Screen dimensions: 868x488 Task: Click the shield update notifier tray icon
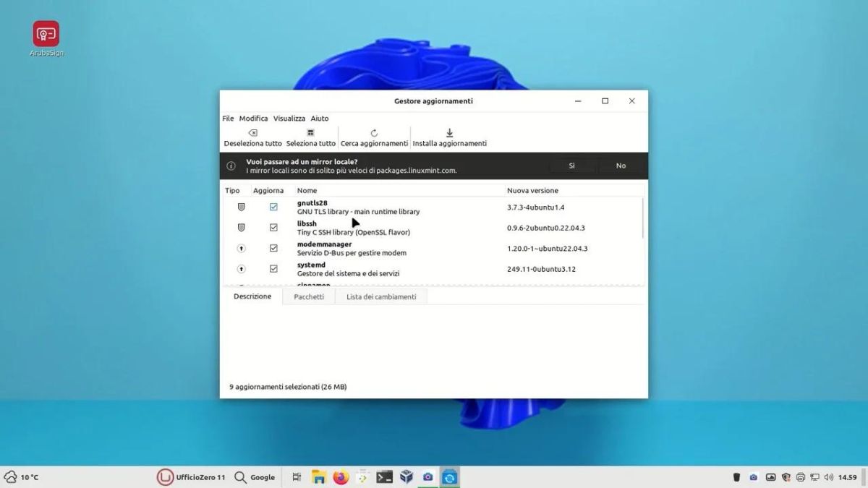(x=786, y=477)
